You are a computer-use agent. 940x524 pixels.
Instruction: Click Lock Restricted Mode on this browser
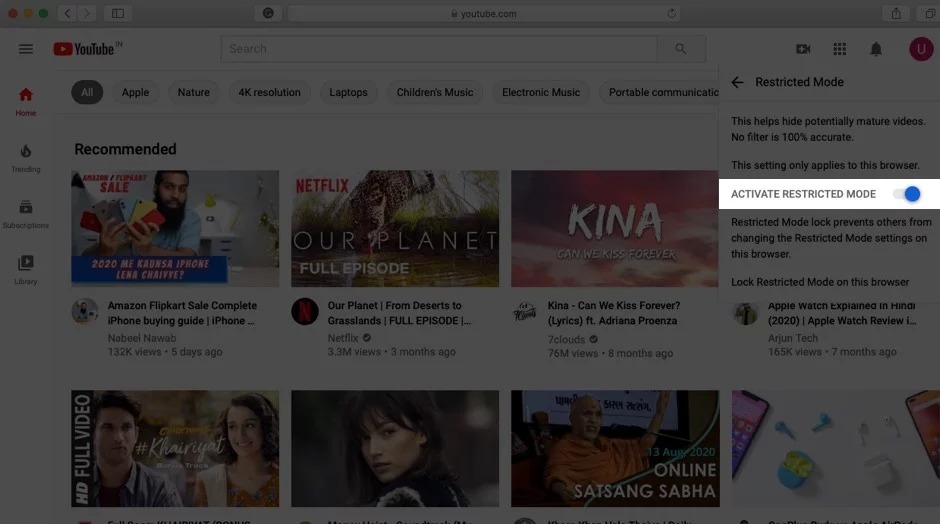click(x=820, y=282)
